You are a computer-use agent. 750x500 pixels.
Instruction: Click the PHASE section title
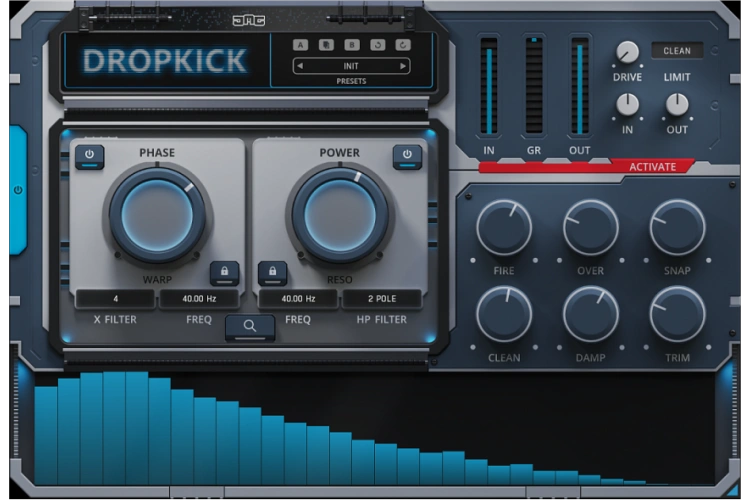pos(157,153)
